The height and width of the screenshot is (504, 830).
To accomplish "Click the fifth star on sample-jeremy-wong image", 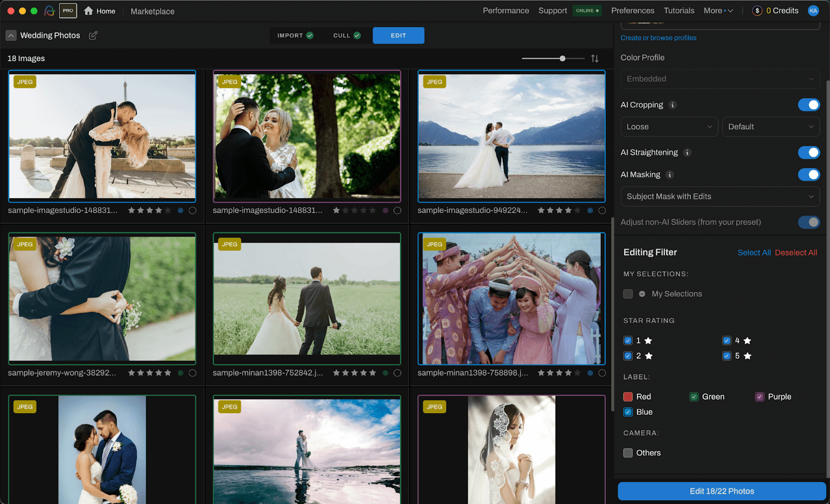I will 167,372.
